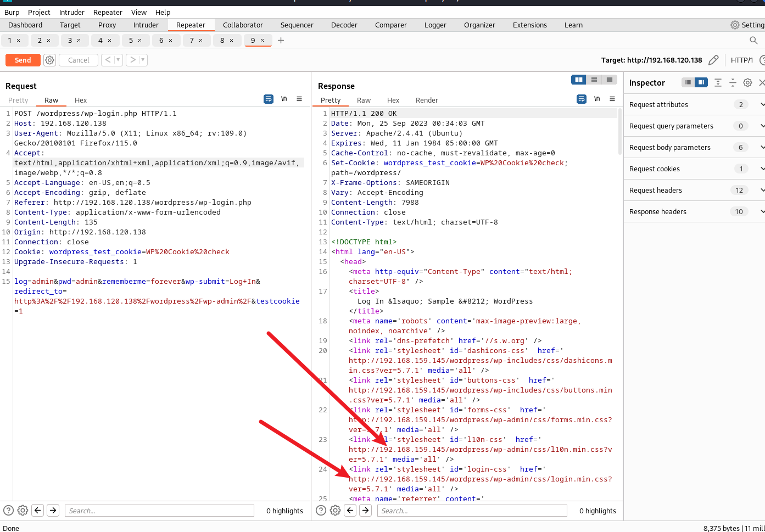
Task: Open help for Response search bar
Action: [321, 510]
